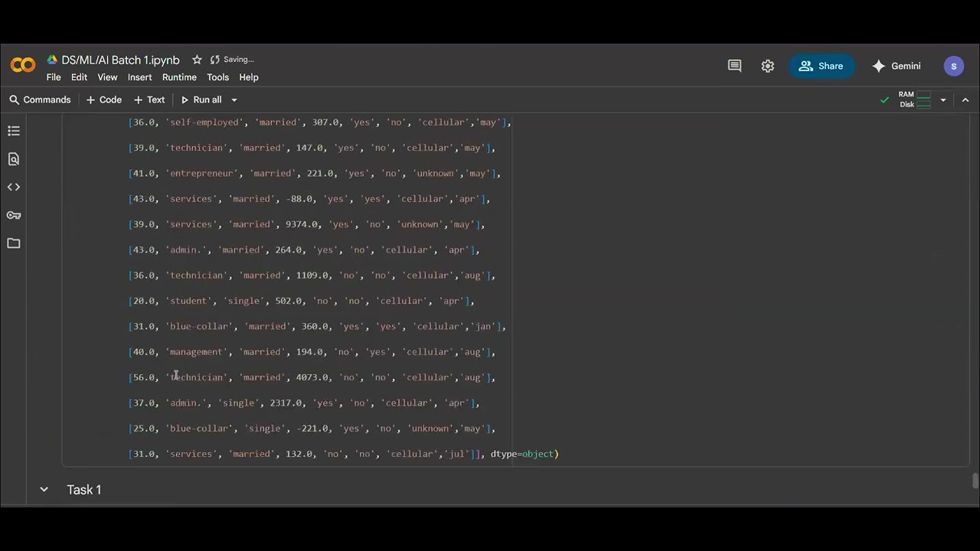Add a new Code cell
This screenshot has width=980, height=551.
coord(103,99)
